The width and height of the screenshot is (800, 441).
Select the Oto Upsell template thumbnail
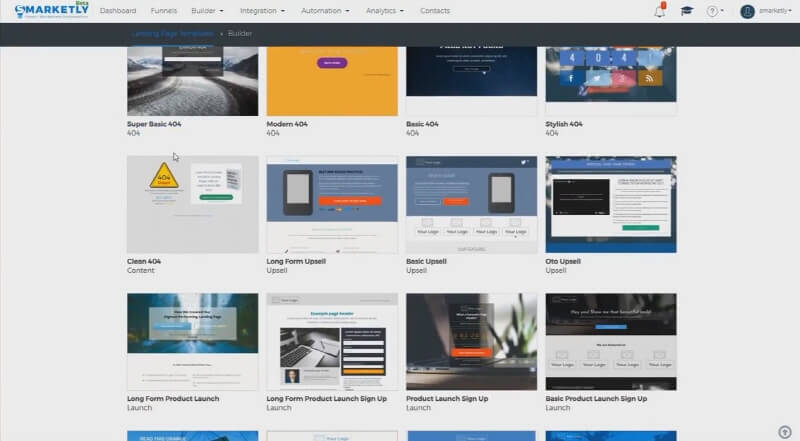(611, 205)
